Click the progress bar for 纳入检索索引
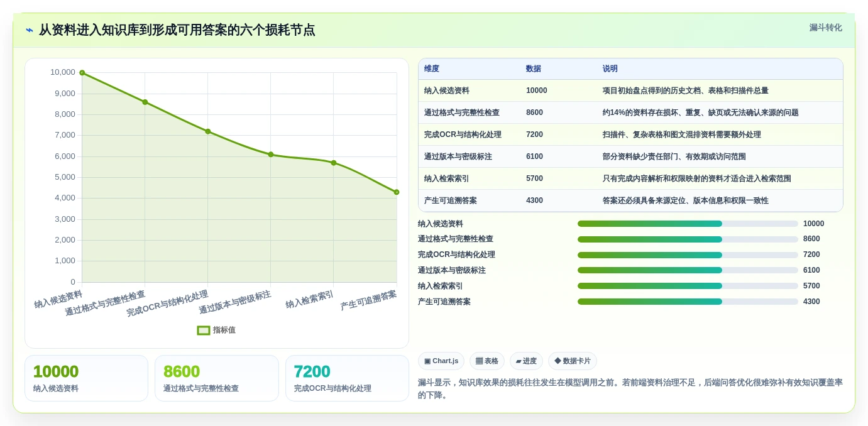This screenshot has height=426, width=868. (x=688, y=286)
